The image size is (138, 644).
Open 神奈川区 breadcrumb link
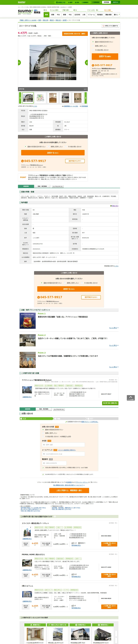(58, 20)
